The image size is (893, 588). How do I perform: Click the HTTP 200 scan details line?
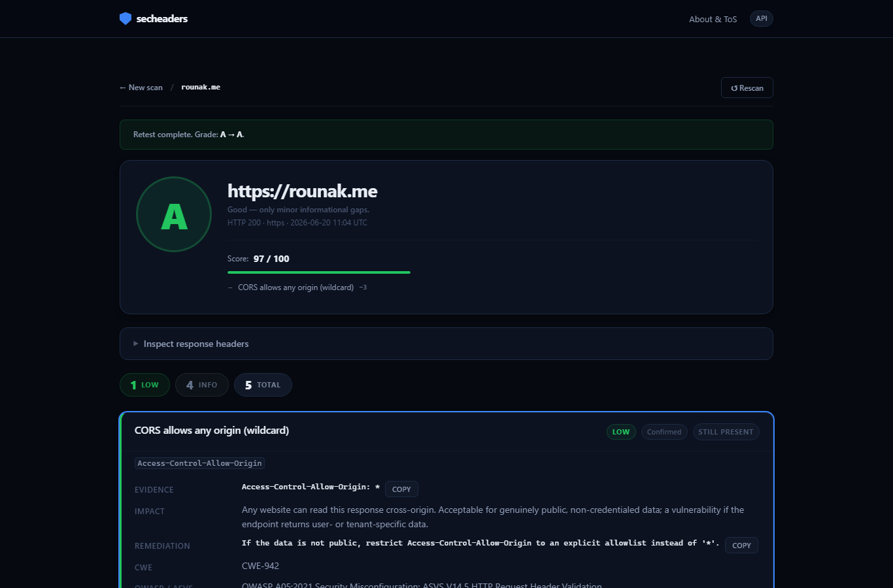click(x=297, y=223)
